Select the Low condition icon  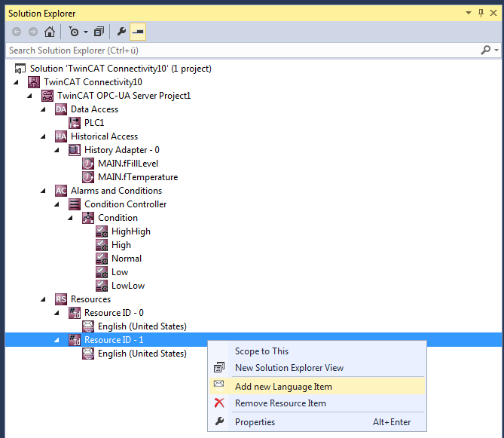(x=102, y=272)
